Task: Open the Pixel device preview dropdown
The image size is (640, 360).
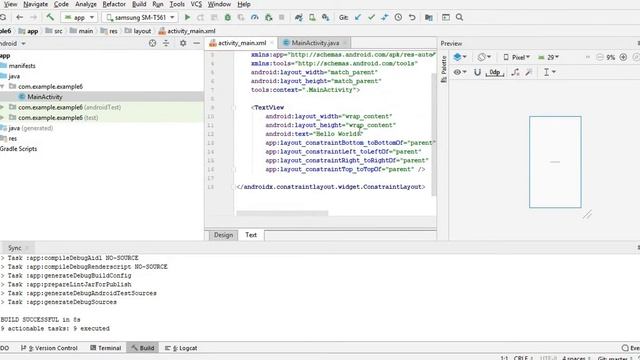Action: [x=516, y=57]
